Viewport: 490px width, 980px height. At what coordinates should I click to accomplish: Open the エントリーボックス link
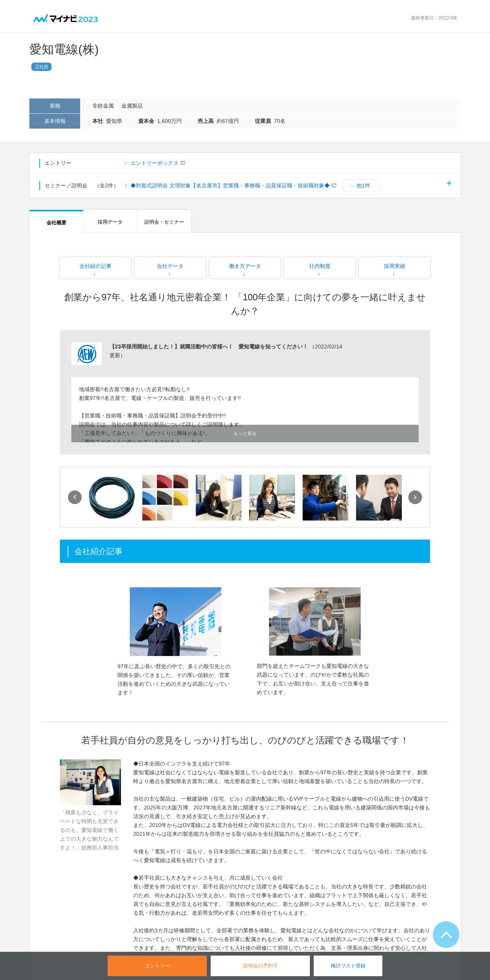click(154, 163)
